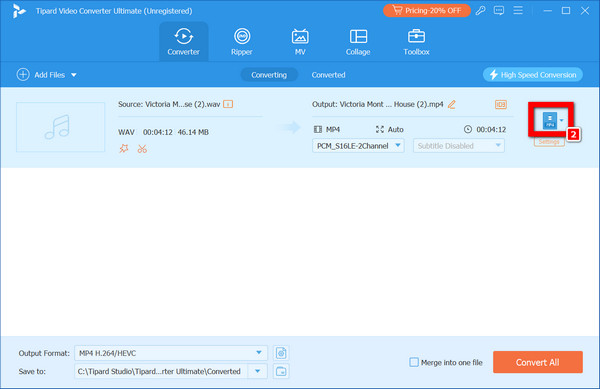Click the Source: Victoria M...se (2).wav text

tap(169, 104)
